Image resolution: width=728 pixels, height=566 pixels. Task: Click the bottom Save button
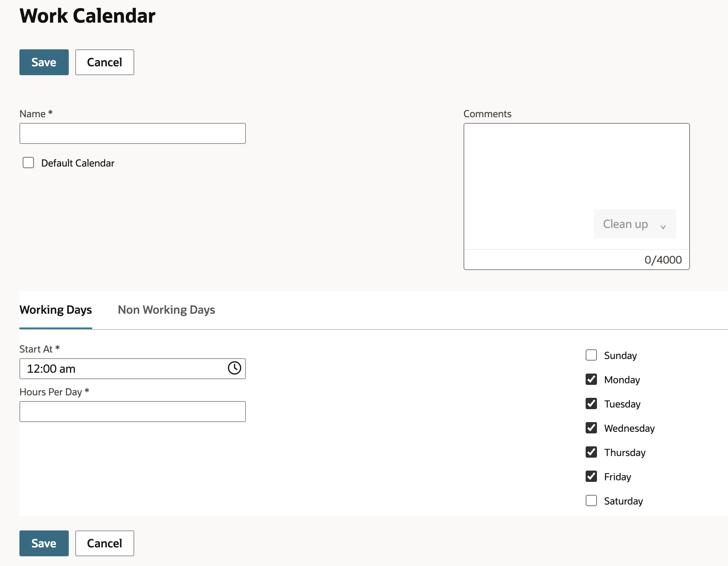(x=44, y=543)
